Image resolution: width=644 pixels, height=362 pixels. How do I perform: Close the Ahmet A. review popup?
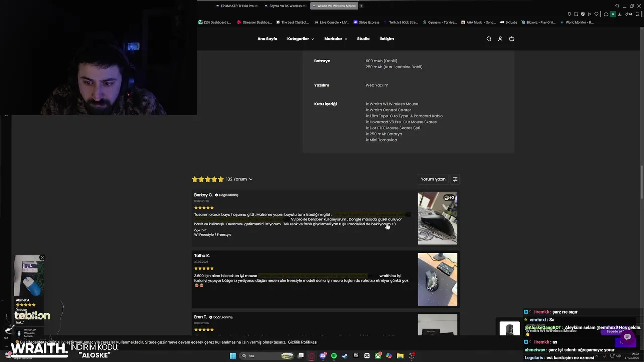pos(42,257)
